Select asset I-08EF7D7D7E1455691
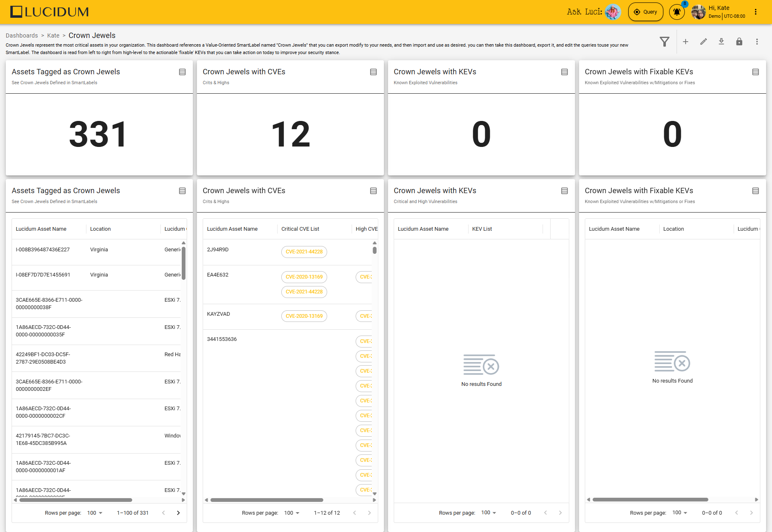This screenshot has width=772, height=532. pyautogui.click(x=43, y=275)
